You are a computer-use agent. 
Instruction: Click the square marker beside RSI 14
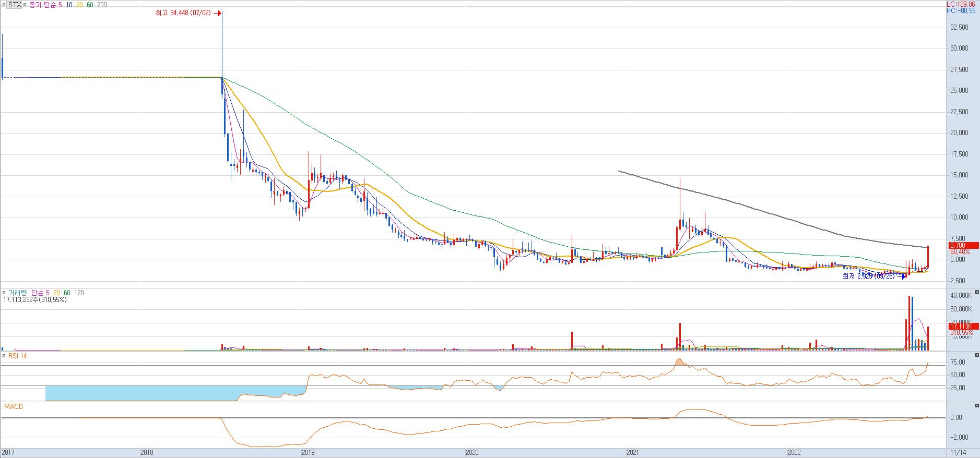(4, 356)
